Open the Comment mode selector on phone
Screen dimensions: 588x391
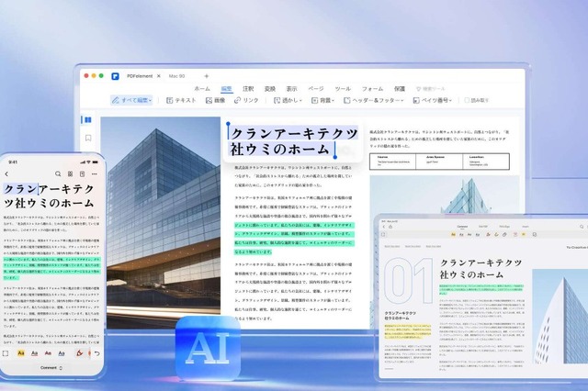[x=51, y=368]
